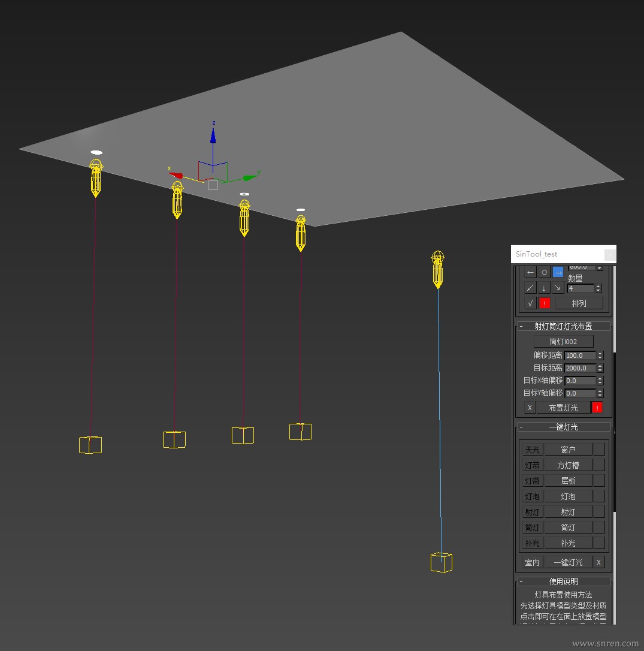Click the X button right of 一键灯光
The image size is (644, 651).
[x=598, y=562]
